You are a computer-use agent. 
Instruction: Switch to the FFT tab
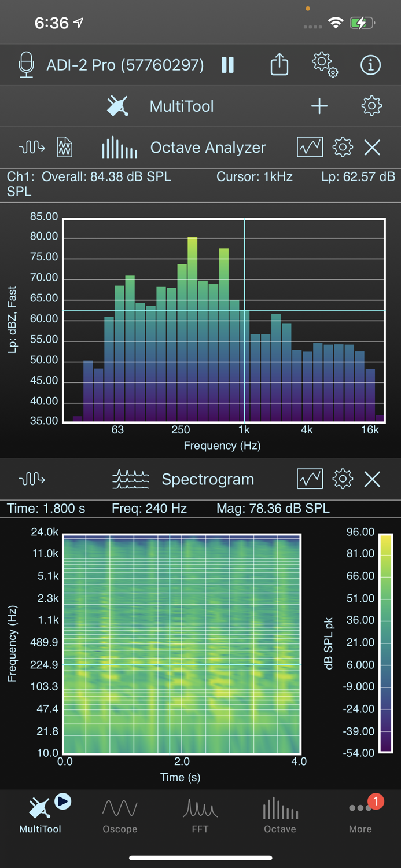pyautogui.click(x=200, y=813)
